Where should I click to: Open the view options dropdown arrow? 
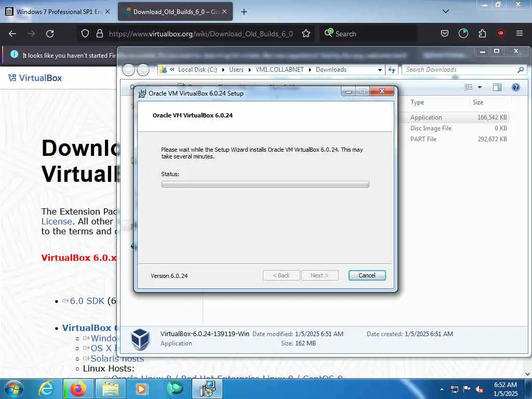tap(480, 87)
